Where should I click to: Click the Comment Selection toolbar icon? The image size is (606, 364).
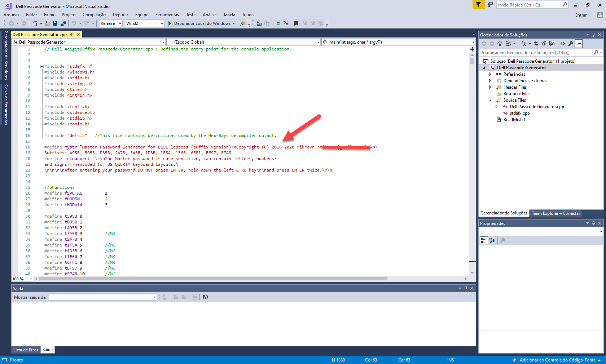(x=278, y=23)
